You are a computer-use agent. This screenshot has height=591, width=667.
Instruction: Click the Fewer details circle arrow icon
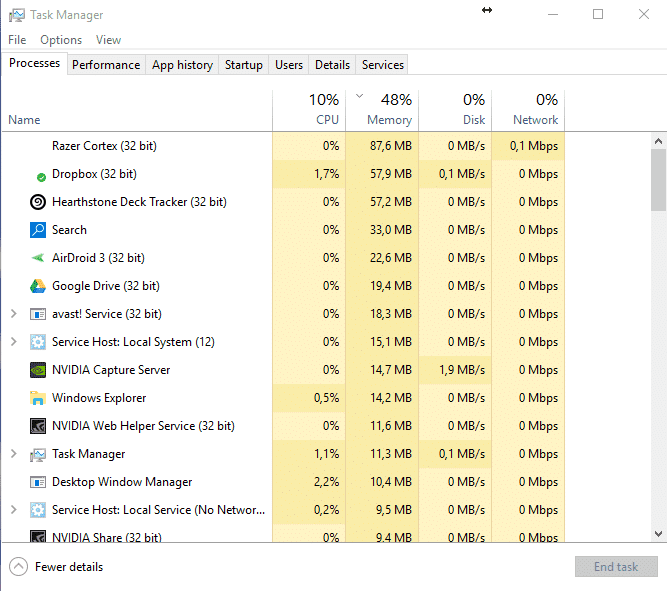(x=18, y=567)
